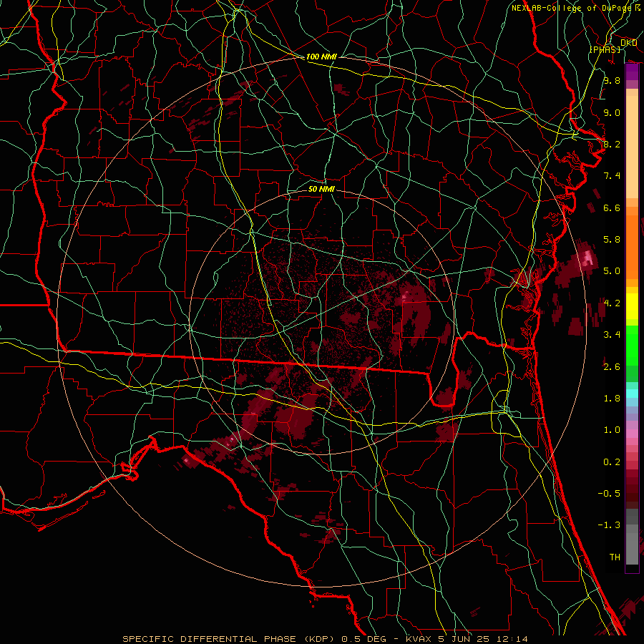Viewport: 644px width, 644px height.
Task: Click the 6.6 value on the color scale
Action: (612, 208)
